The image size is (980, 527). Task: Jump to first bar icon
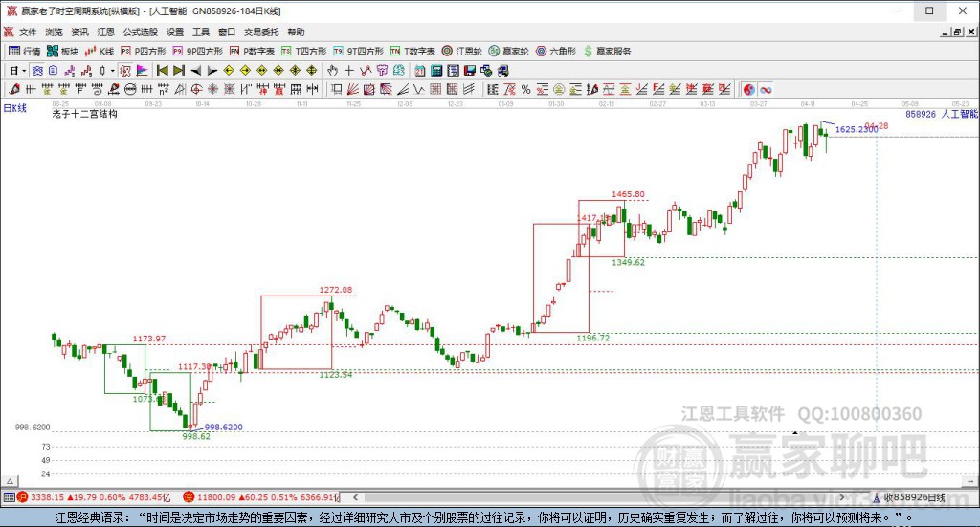point(162,71)
